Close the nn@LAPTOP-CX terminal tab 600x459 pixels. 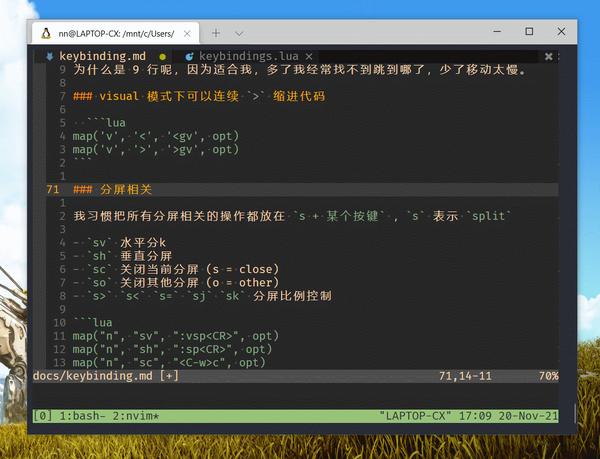click(x=187, y=34)
